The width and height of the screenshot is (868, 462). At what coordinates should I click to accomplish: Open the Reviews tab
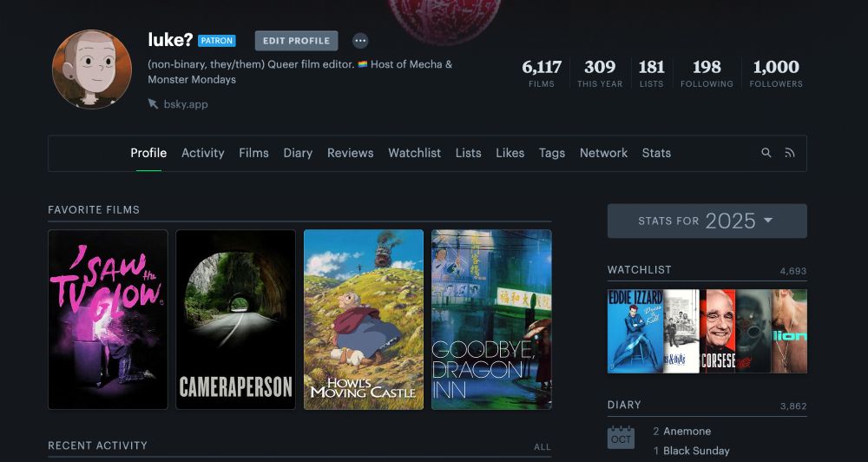351,153
